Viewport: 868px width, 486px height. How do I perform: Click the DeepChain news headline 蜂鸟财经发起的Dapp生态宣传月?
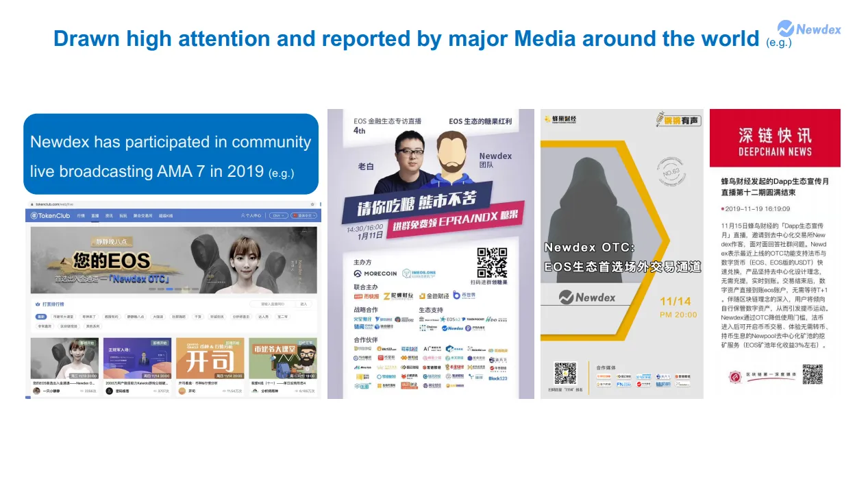(x=775, y=187)
